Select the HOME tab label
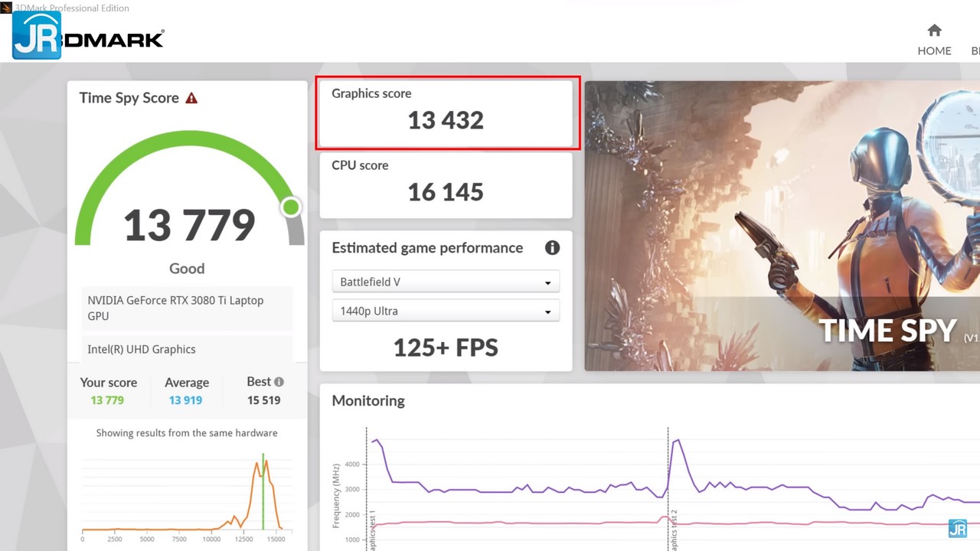Screen dimensions: 980x551 [934, 51]
